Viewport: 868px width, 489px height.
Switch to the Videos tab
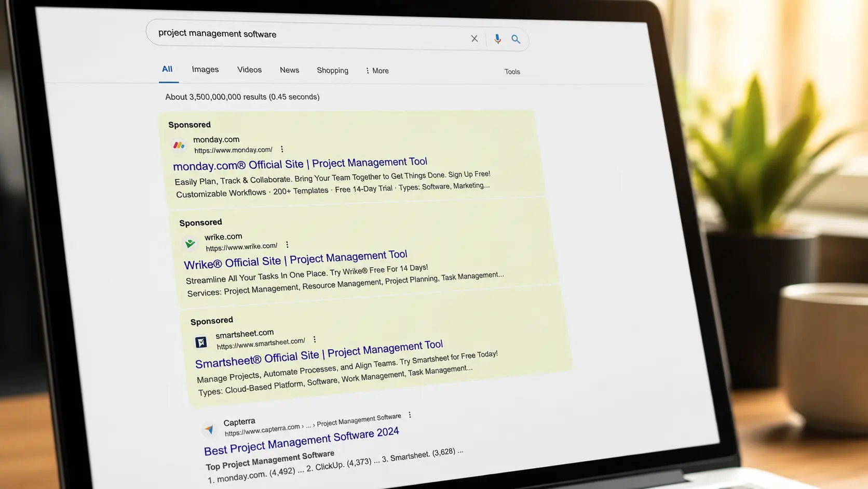coord(249,70)
